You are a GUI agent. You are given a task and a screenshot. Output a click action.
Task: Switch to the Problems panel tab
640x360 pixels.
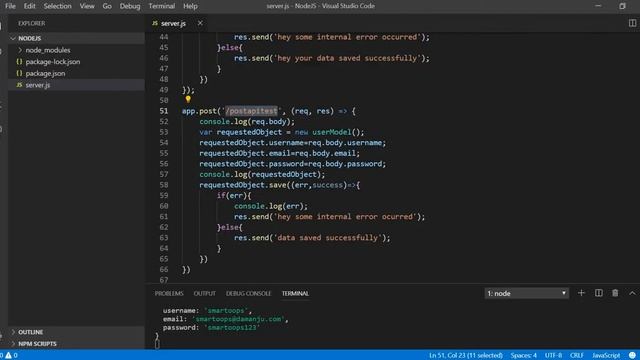[x=169, y=293]
